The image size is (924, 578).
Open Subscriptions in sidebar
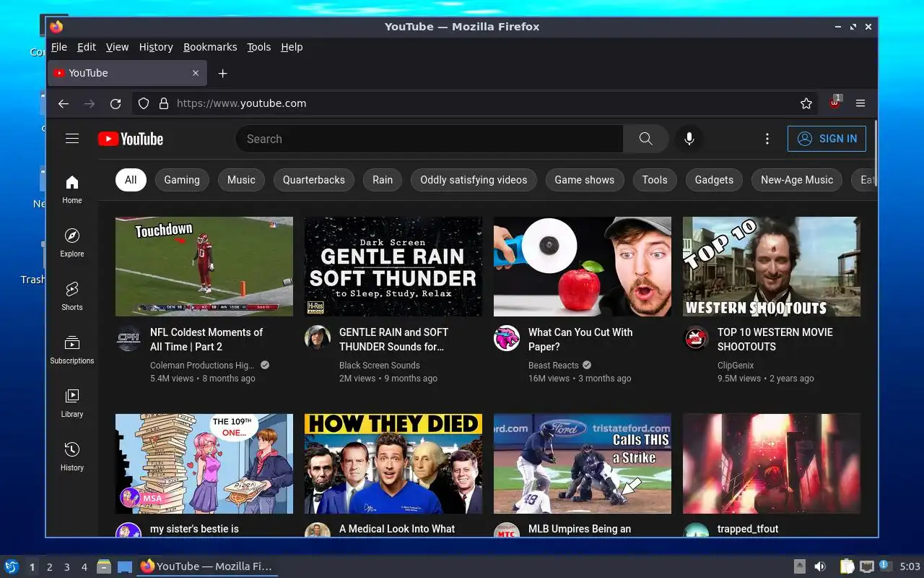pyautogui.click(x=72, y=350)
